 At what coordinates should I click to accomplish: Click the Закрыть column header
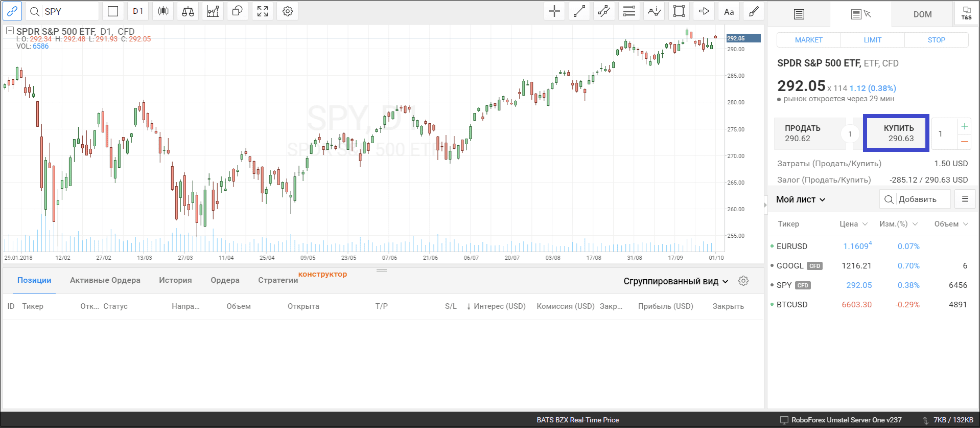[728, 306]
